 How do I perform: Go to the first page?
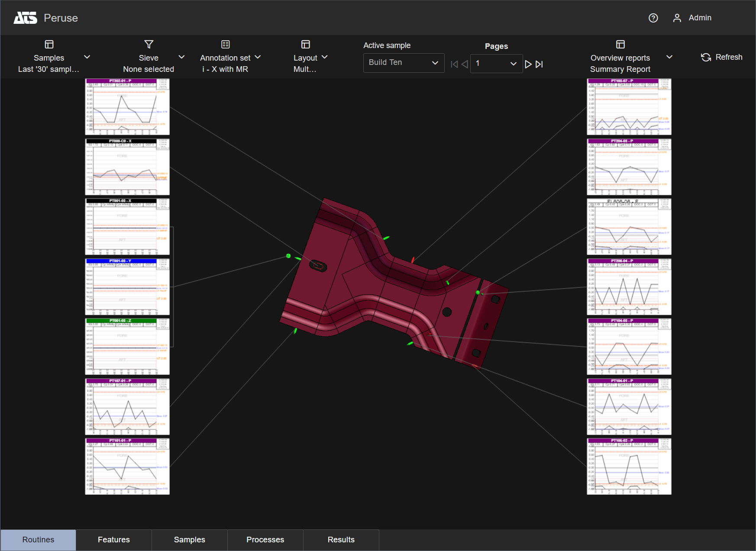(x=454, y=64)
